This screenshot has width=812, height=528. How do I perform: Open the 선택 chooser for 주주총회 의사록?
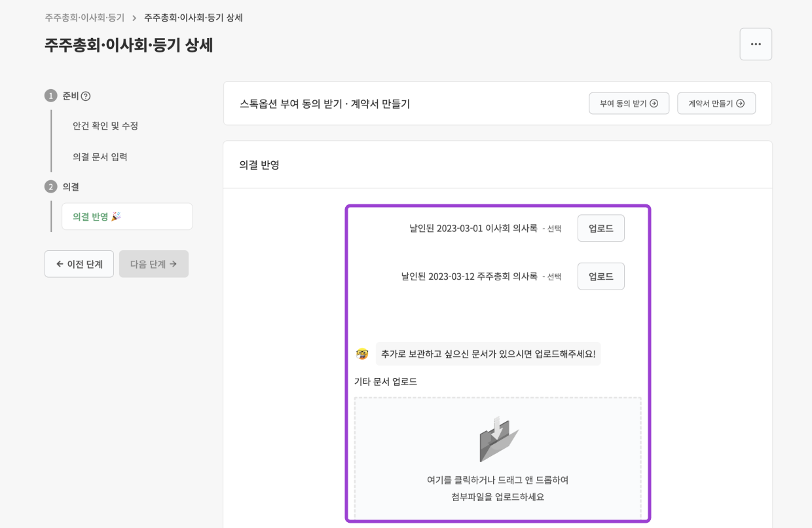(553, 276)
